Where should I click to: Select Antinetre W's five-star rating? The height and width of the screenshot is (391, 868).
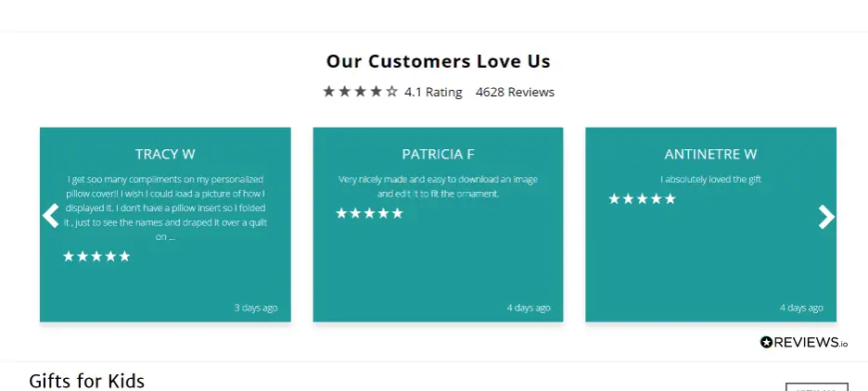pyautogui.click(x=642, y=198)
